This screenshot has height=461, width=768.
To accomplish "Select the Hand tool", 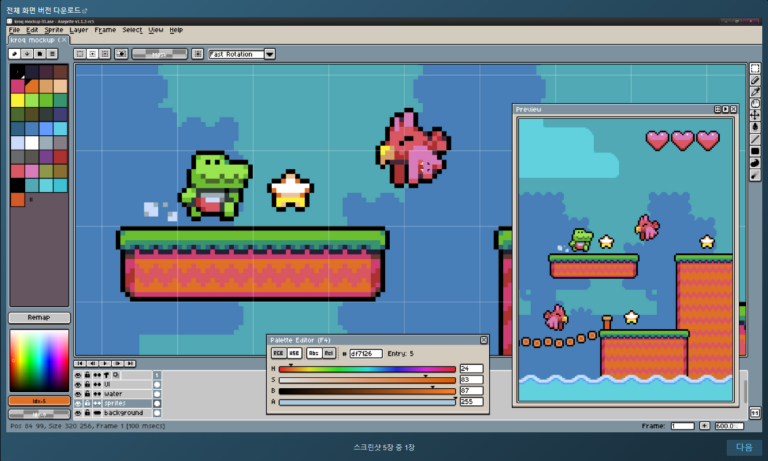I will pos(755,104).
